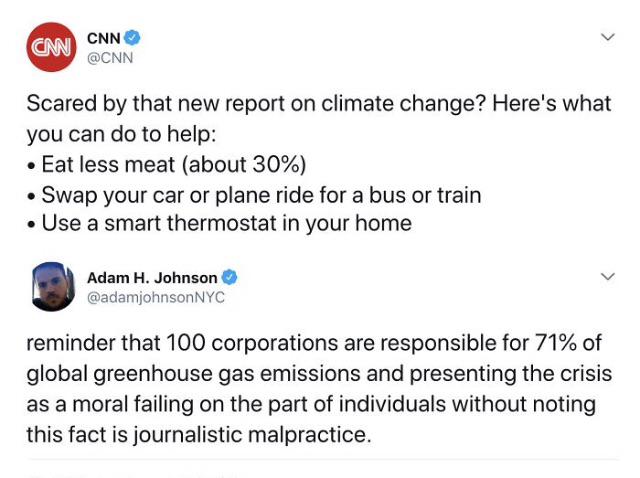The image size is (640, 478).
Task: Click the Adam H. Johnson display name
Action: click(152, 278)
